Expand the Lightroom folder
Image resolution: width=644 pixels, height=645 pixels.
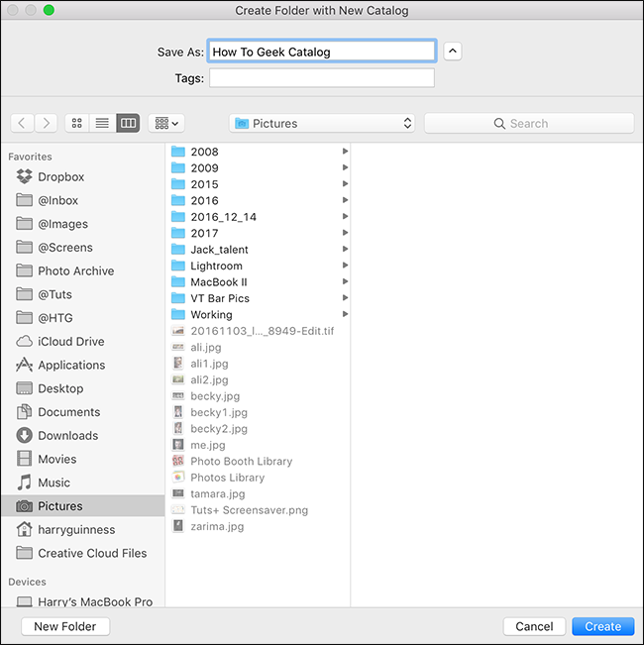[x=216, y=267]
